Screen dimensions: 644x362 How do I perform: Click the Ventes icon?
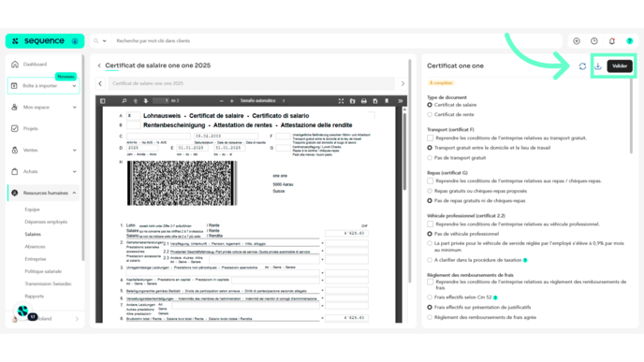[x=15, y=150]
